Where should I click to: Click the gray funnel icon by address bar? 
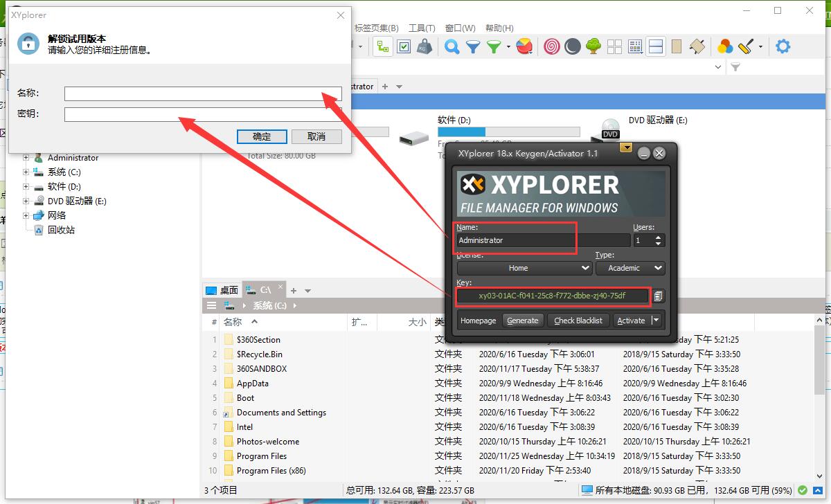point(735,67)
